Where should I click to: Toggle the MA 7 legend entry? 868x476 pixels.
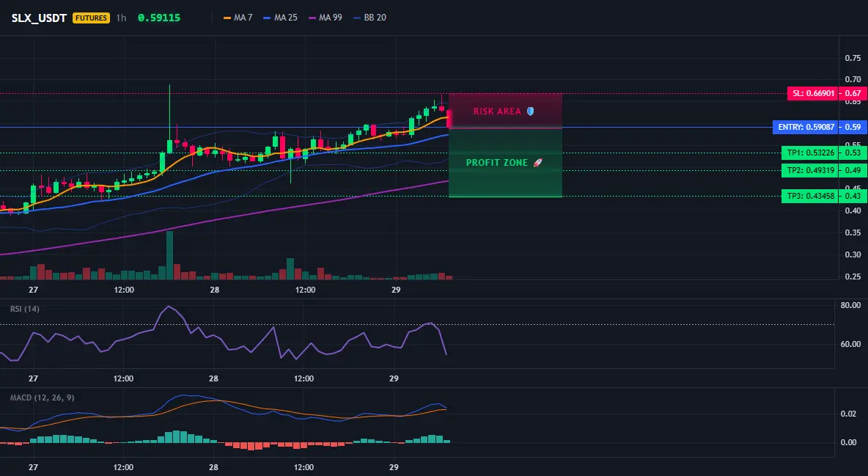pyautogui.click(x=238, y=18)
